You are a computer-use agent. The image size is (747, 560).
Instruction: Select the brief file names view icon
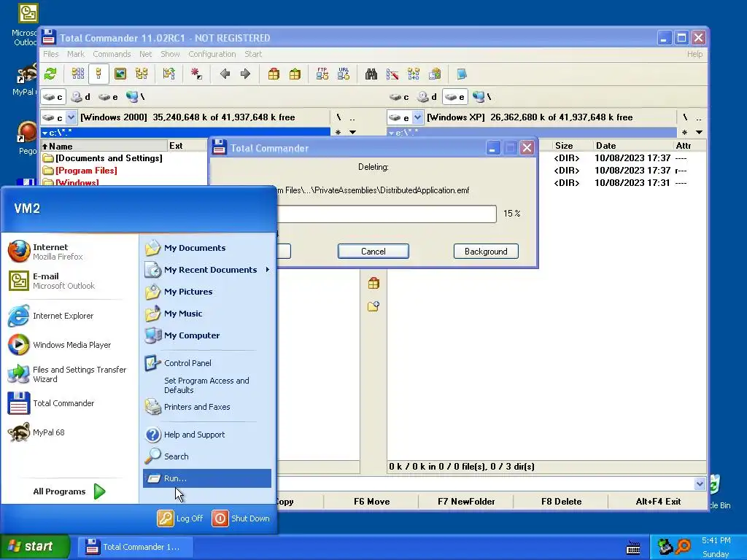click(77, 74)
